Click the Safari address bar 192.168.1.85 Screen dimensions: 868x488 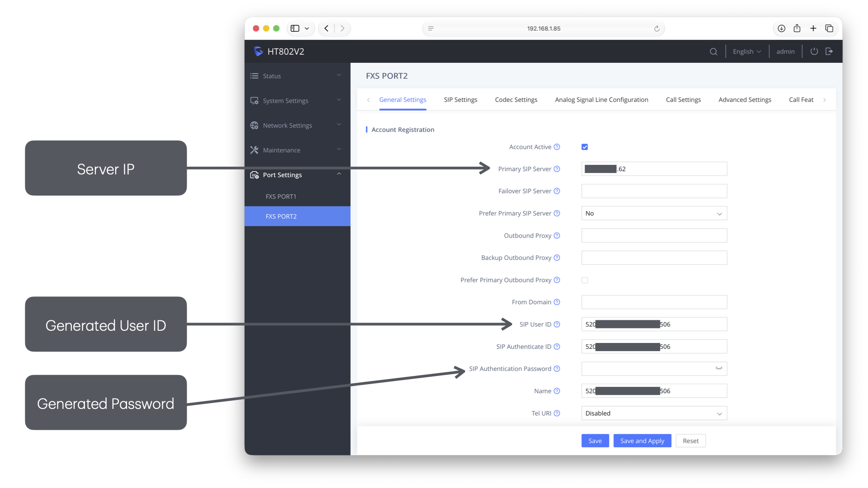pyautogui.click(x=543, y=28)
